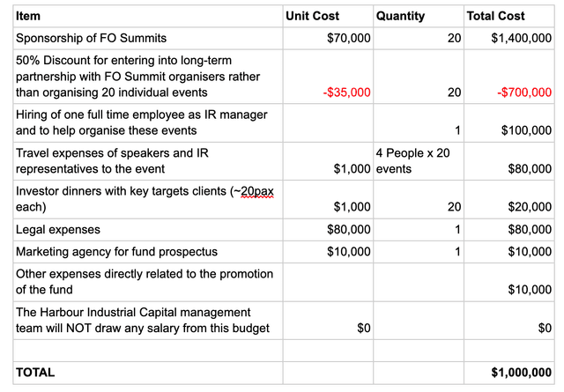Select the "Sponsorship of FO Summits" cell

(91, 38)
